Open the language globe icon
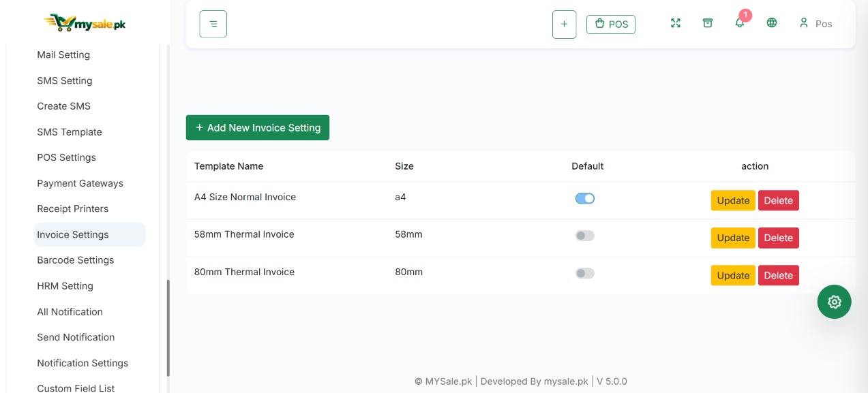This screenshot has width=868, height=393. point(772,23)
